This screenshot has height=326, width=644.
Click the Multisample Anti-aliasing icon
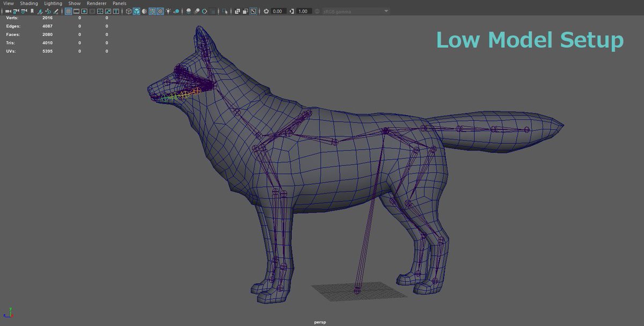204,11
